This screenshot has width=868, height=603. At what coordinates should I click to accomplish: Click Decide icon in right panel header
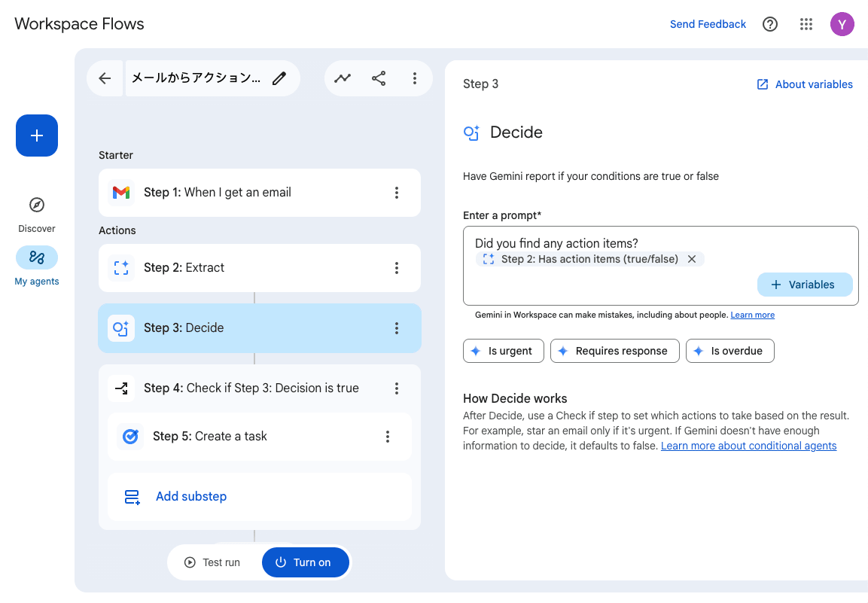pyautogui.click(x=472, y=133)
